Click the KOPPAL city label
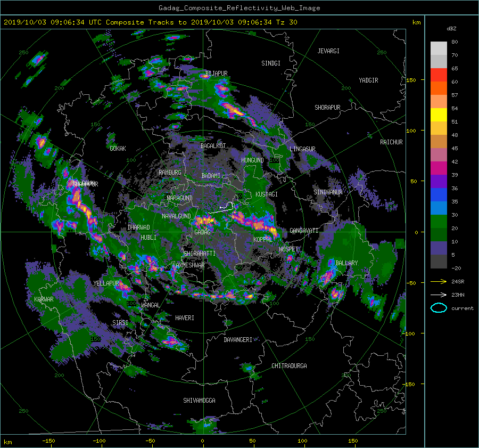Viewport: 479px width, 448px height. (x=263, y=239)
